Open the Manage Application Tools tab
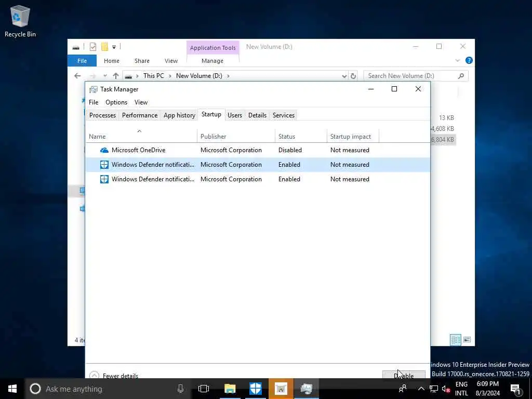This screenshot has width=532, height=399. [x=212, y=61]
